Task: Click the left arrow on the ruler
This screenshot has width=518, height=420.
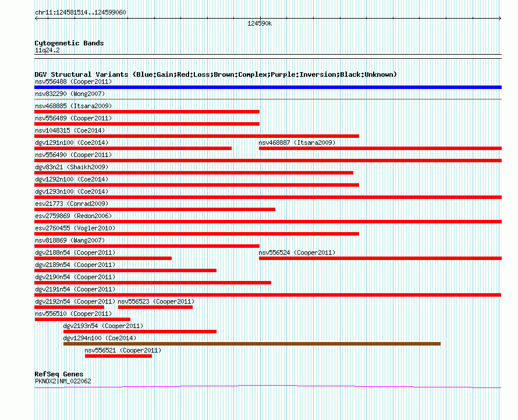Action: coord(36,19)
